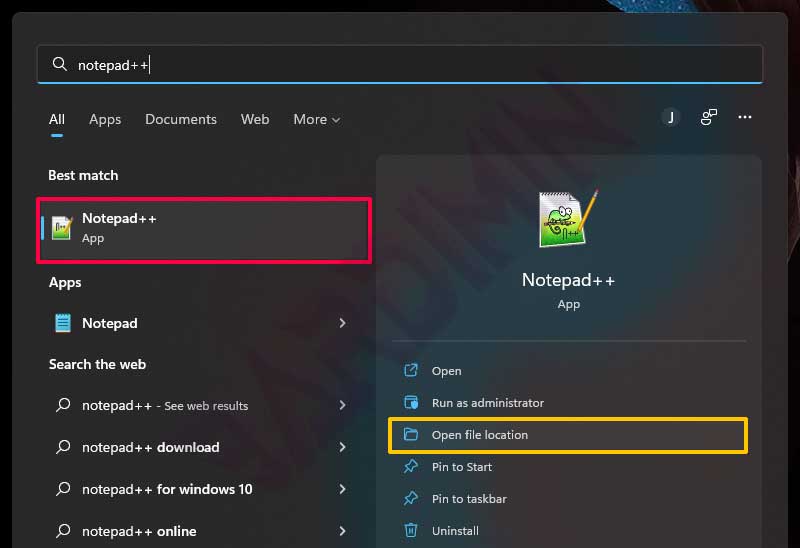The width and height of the screenshot is (800, 548).
Task: Select the Notepad app result
Action: pyautogui.click(x=199, y=323)
